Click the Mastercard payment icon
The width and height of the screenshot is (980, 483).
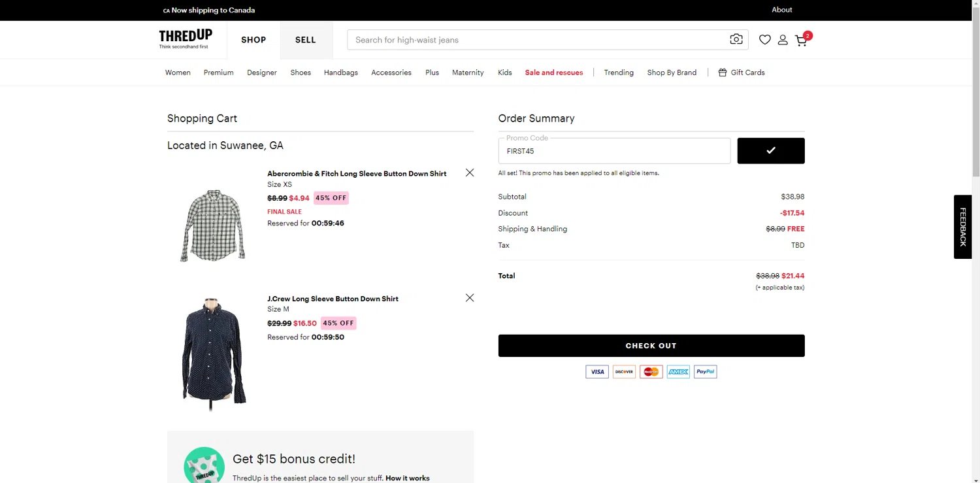[x=651, y=371]
